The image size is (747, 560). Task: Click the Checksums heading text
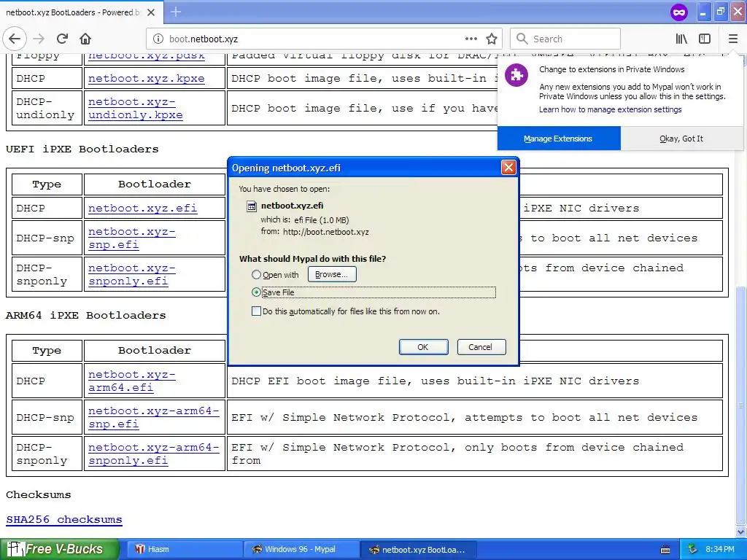38,495
